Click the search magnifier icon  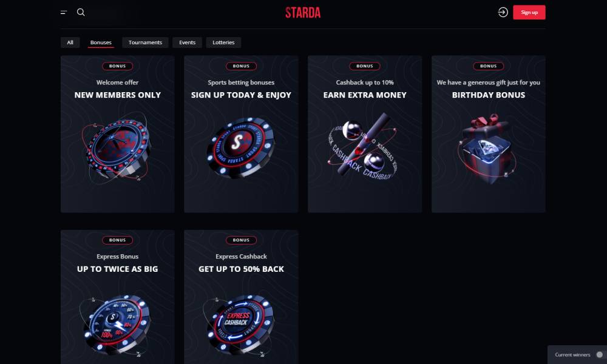click(x=81, y=12)
